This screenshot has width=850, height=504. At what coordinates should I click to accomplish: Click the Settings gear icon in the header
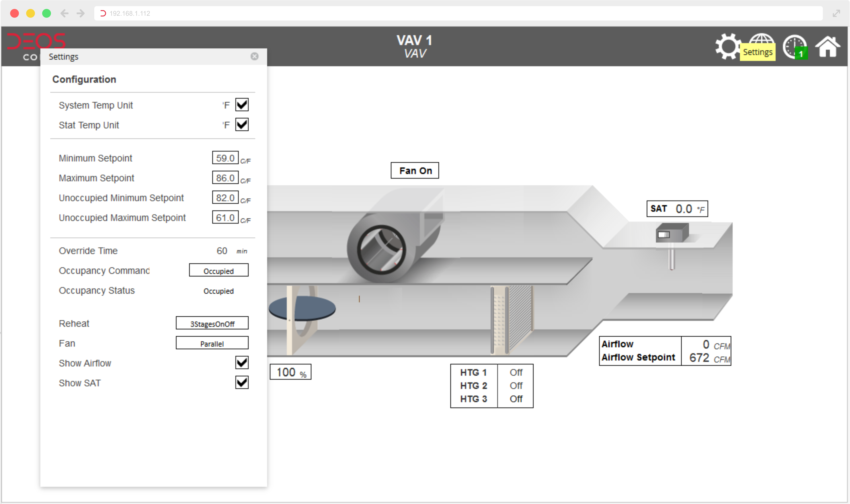727,46
